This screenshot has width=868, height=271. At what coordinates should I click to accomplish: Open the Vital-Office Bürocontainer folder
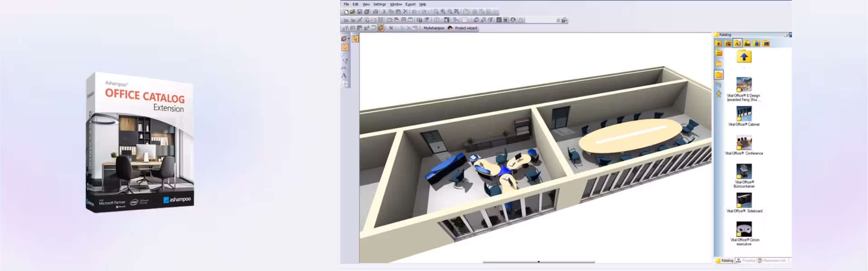(x=744, y=176)
